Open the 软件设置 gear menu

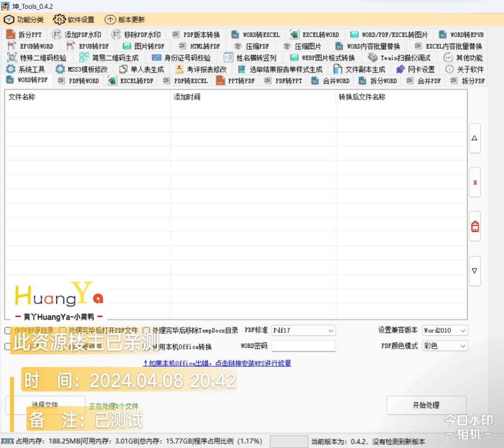coord(74,20)
